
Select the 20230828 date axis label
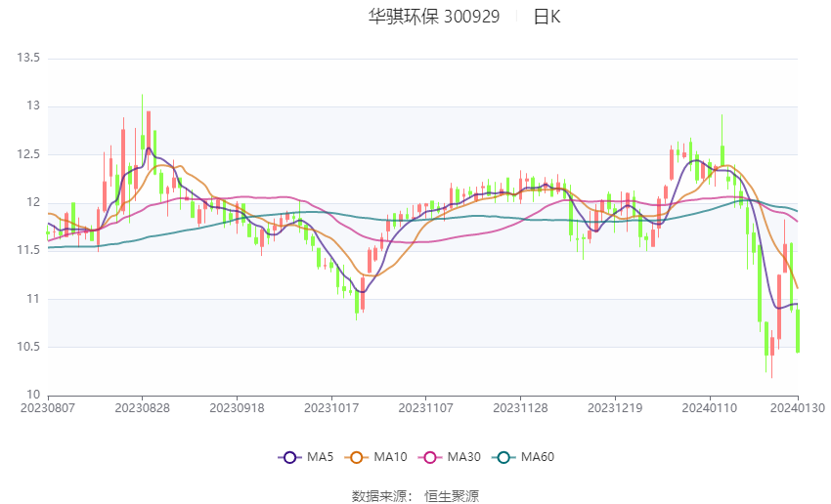pos(142,408)
